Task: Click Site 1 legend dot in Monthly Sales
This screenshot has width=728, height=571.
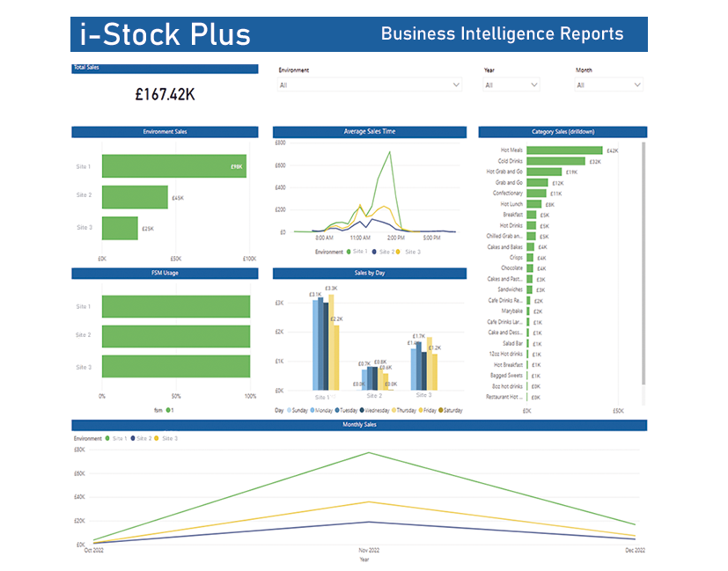Action: (x=107, y=438)
